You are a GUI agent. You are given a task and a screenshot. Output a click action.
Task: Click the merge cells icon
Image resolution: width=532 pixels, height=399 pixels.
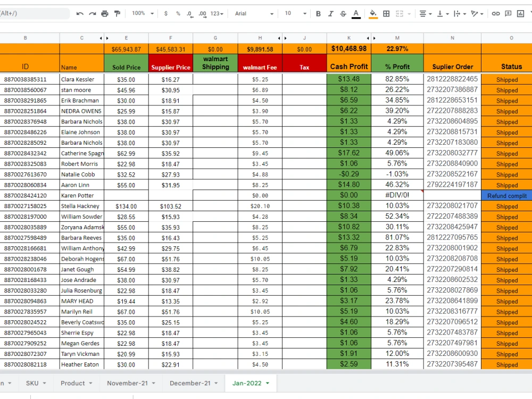click(400, 14)
